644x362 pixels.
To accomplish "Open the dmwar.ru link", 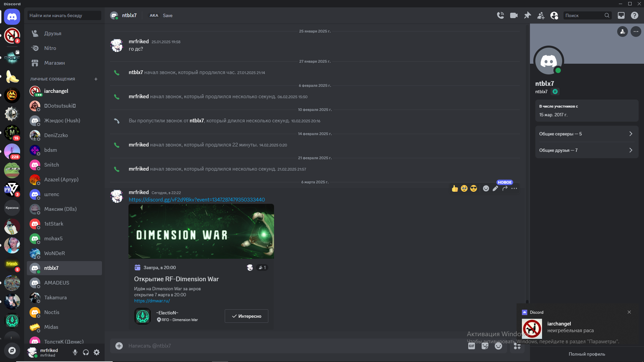I will tap(152, 301).
